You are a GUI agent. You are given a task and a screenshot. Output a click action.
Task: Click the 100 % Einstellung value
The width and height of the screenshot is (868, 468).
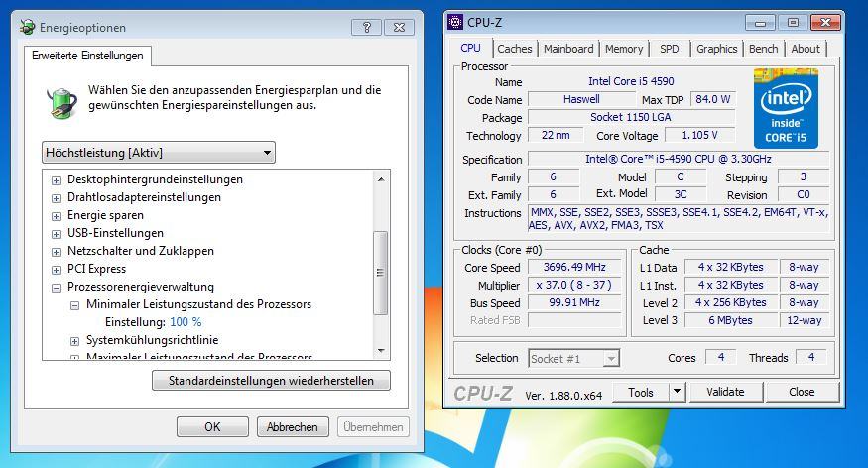tap(186, 322)
